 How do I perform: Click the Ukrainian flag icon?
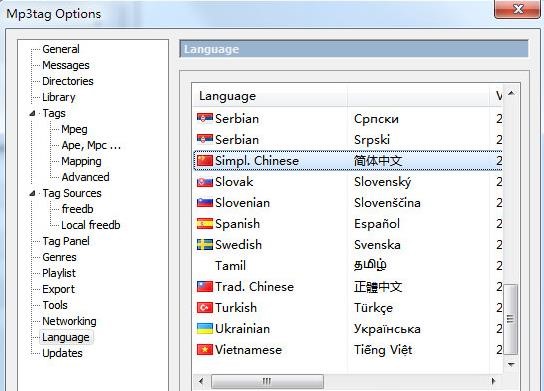click(x=205, y=329)
